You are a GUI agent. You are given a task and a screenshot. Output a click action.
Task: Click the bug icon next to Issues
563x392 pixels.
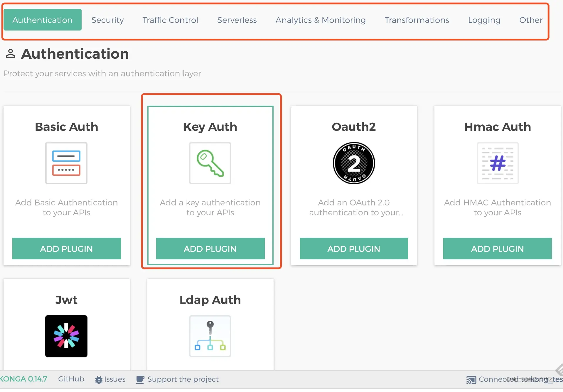point(99,380)
